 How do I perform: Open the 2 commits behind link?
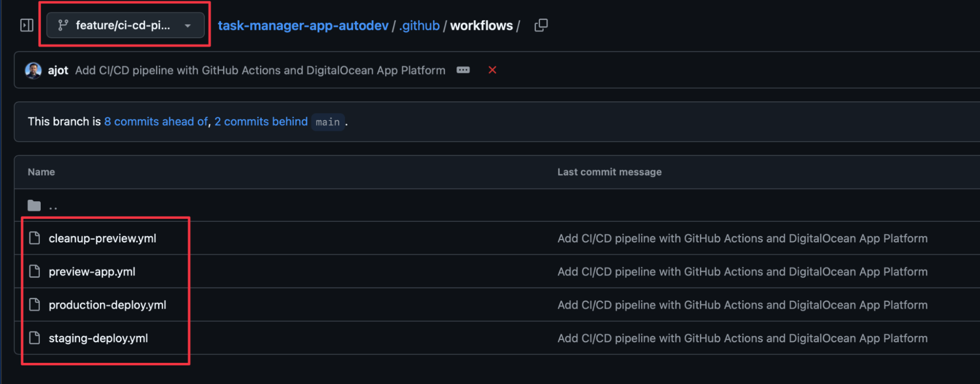261,121
